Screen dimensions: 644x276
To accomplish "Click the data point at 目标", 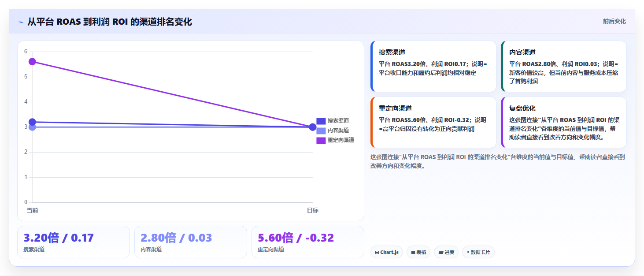I will pyautogui.click(x=313, y=127).
